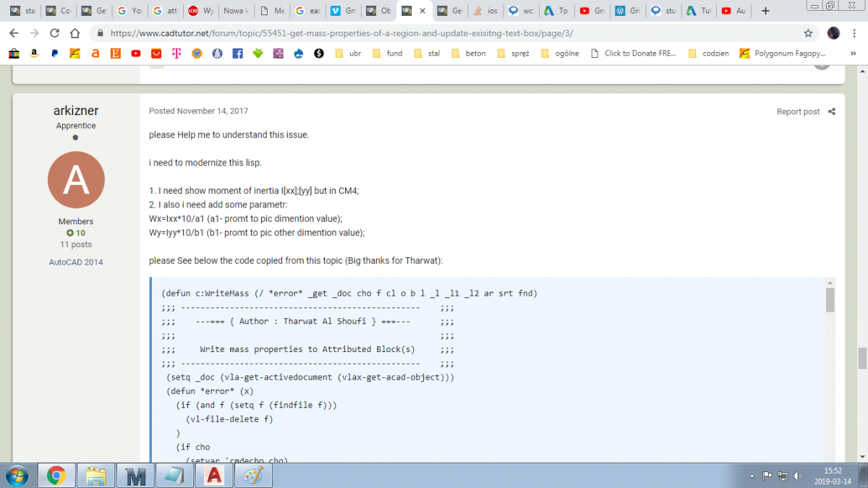Open the Facebook bookmark

pos(237,53)
